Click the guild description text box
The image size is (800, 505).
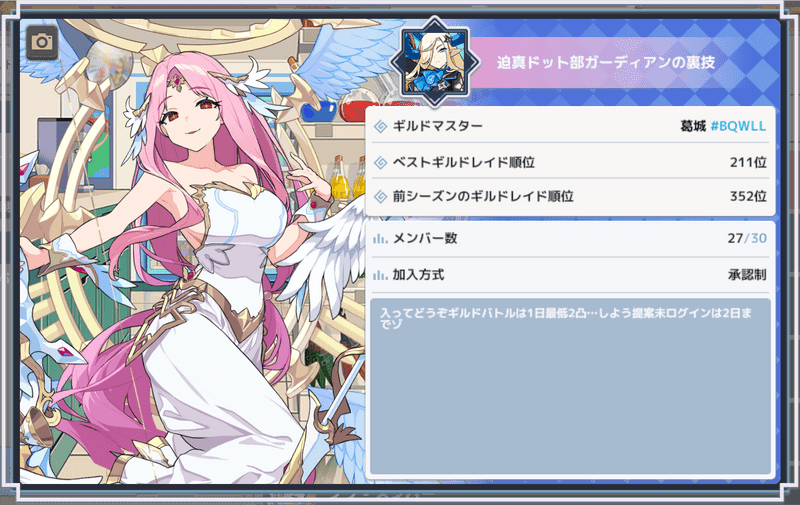click(570, 386)
